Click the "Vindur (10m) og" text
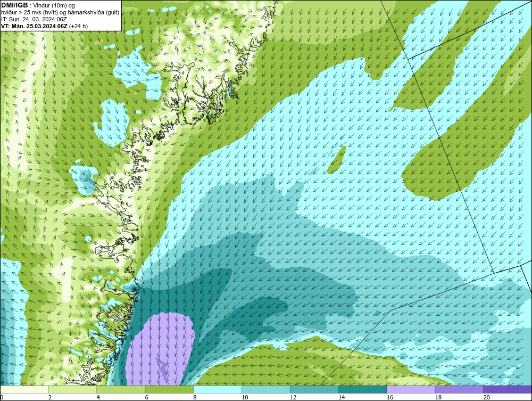The width and height of the screenshot is (532, 401). pos(54,6)
